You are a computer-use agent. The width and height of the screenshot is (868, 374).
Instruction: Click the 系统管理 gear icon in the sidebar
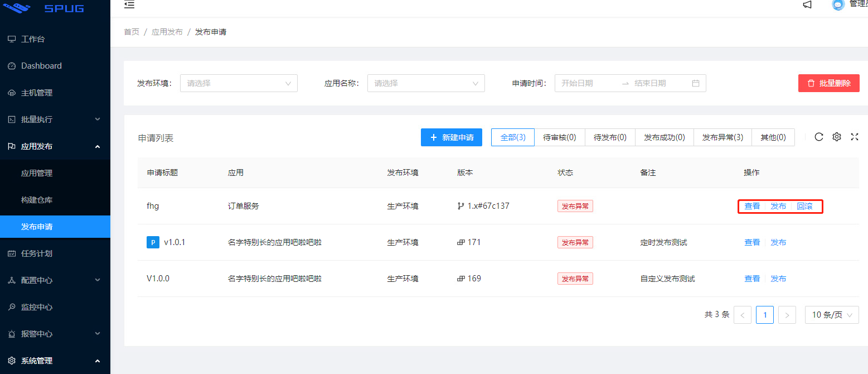[12, 361]
